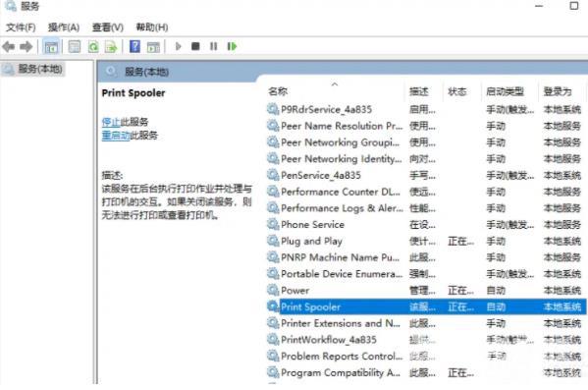This screenshot has width=588, height=390.
Task: Maximize the 服务 window
Action: [x=573, y=6]
